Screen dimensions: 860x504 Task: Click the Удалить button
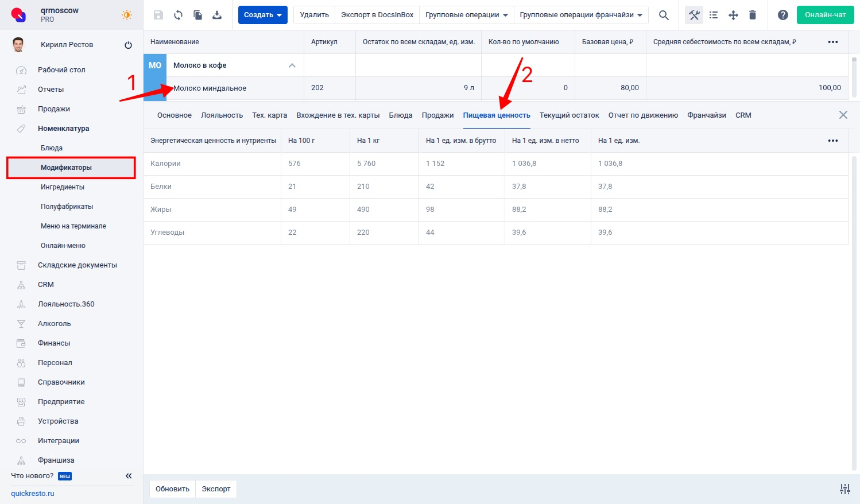pos(315,15)
